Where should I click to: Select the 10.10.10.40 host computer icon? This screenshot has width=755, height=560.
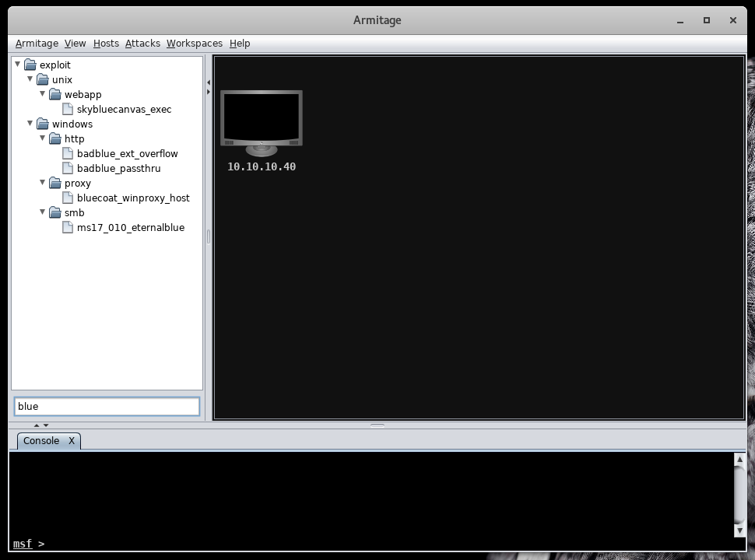coord(262,123)
